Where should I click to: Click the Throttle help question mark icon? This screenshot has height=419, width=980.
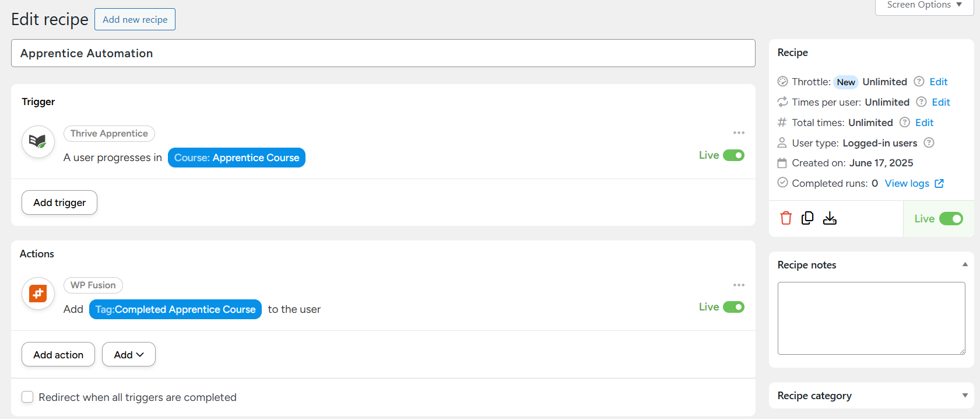click(919, 81)
